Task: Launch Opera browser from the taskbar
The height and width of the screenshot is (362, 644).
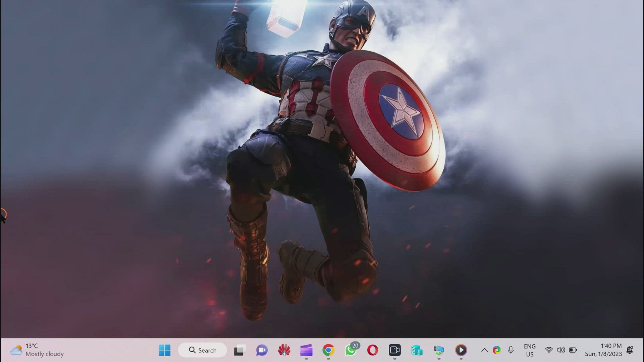Action: [373, 350]
